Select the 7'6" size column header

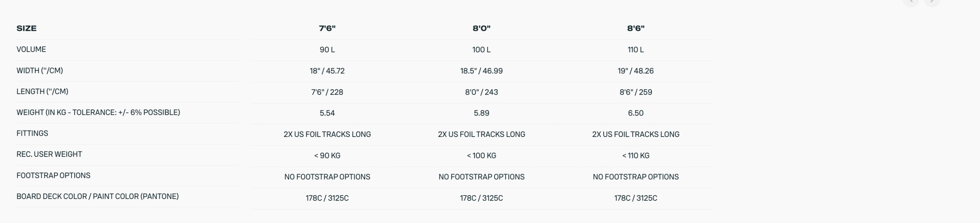327,28
